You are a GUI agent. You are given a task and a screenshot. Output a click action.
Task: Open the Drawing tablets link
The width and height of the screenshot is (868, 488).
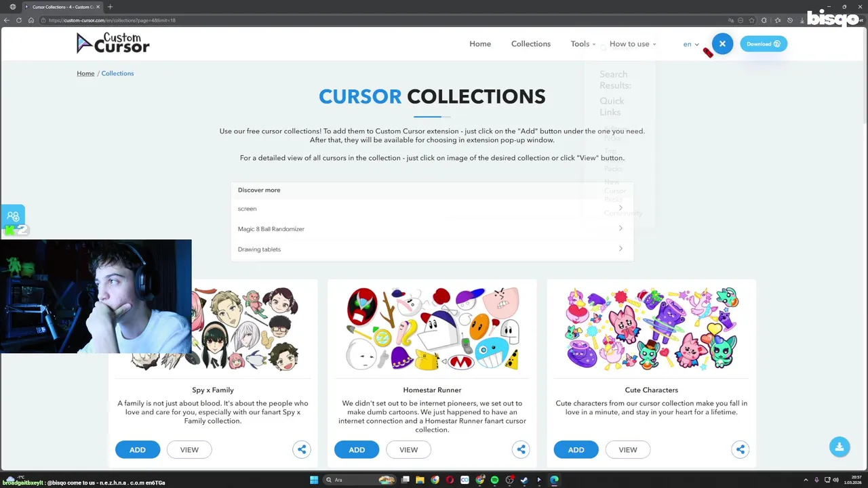tap(431, 249)
